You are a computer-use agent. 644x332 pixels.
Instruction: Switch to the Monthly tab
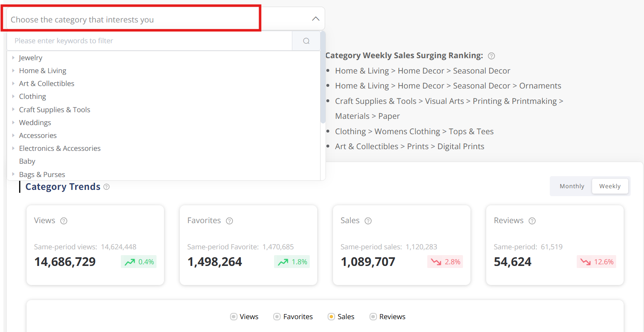point(571,186)
